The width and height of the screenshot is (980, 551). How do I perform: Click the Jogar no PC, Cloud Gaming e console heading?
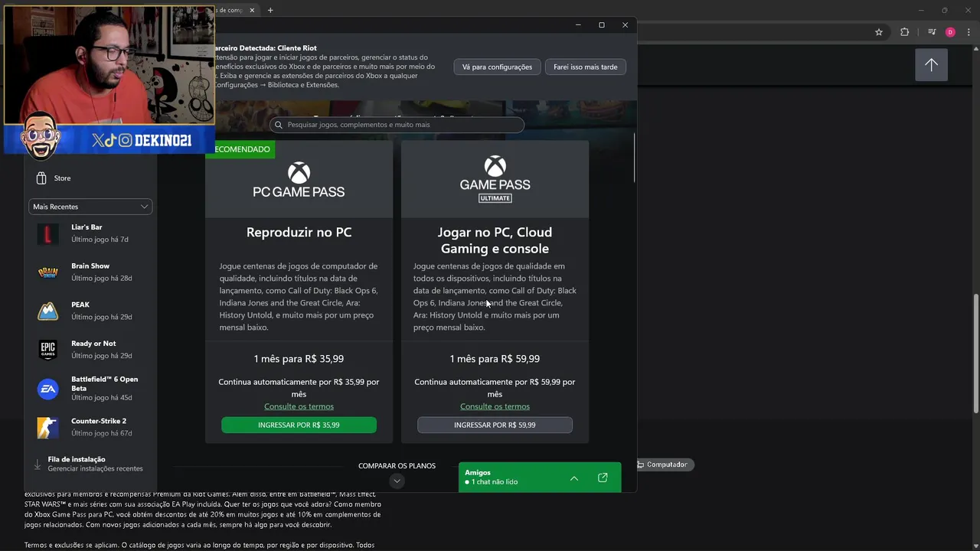pyautogui.click(x=495, y=240)
